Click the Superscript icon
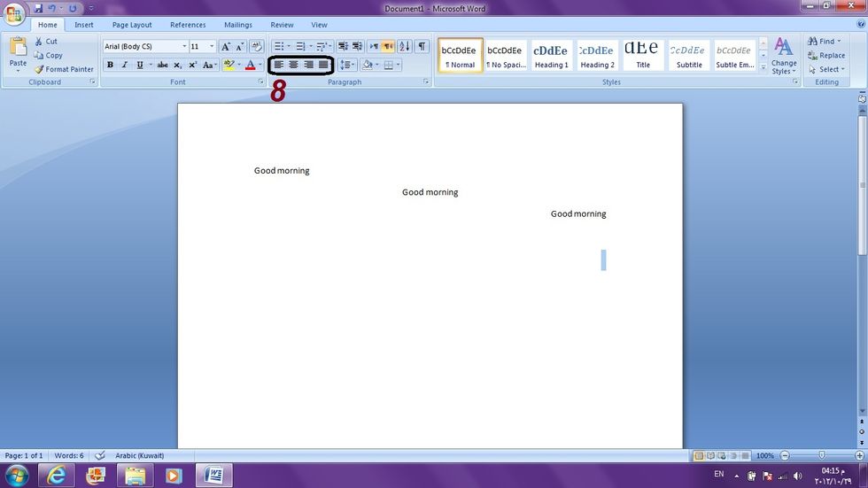 tap(192, 65)
